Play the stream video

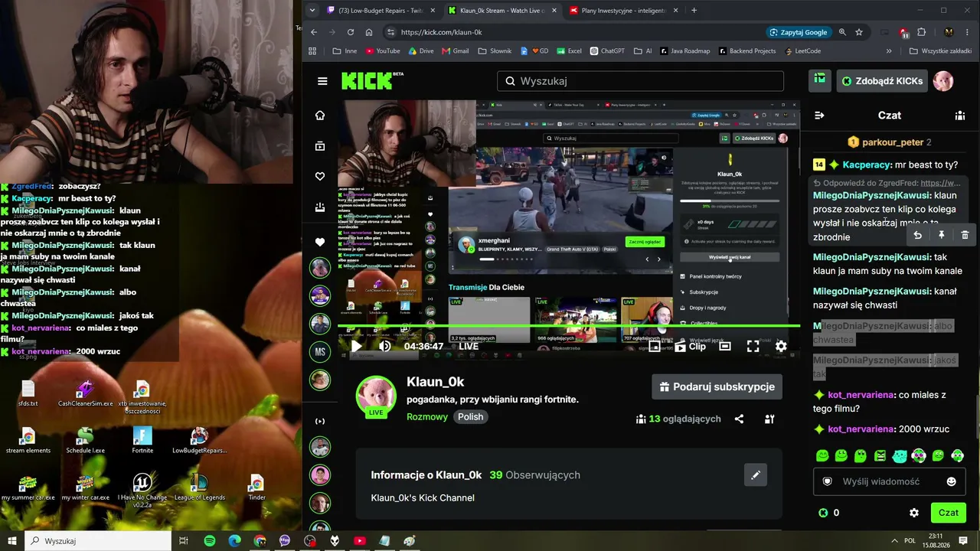[x=356, y=346]
